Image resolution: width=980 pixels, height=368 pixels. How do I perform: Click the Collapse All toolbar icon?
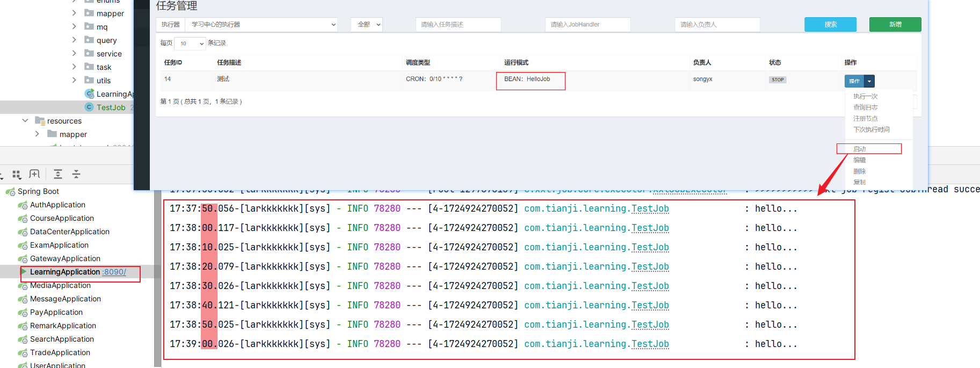76,174
